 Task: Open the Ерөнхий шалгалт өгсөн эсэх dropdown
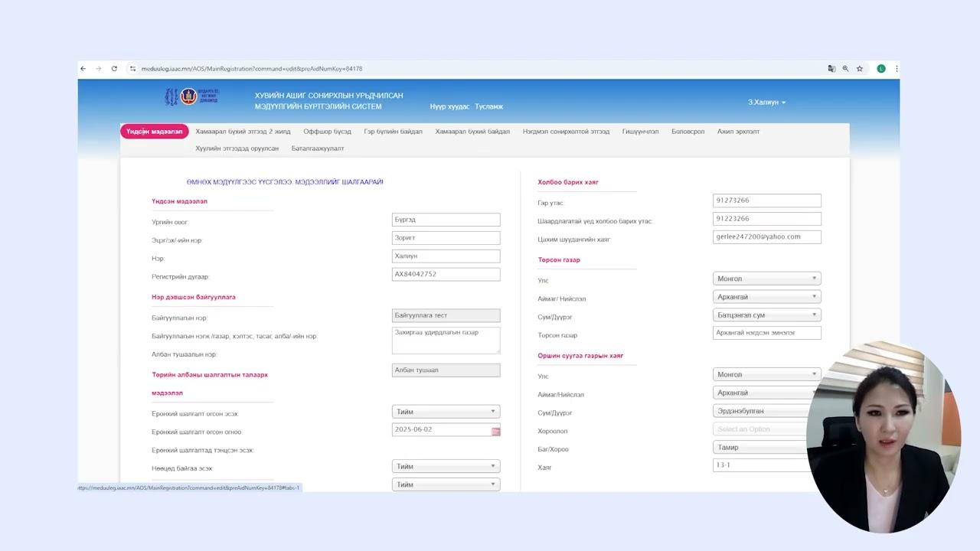(x=446, y=412)
